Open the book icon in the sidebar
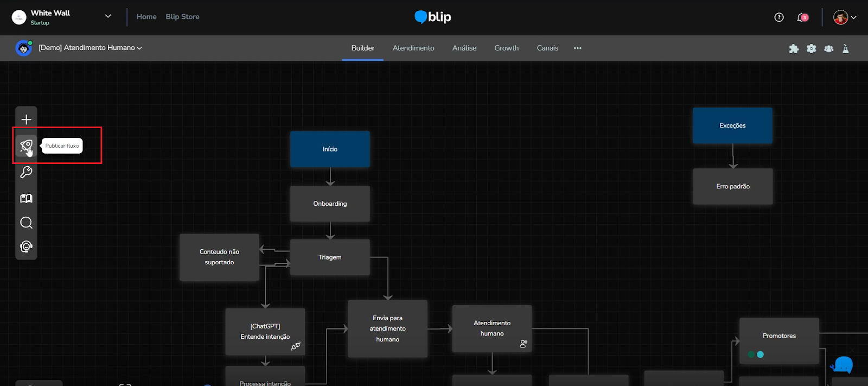The image size is (868, 386). coord(26,198)
